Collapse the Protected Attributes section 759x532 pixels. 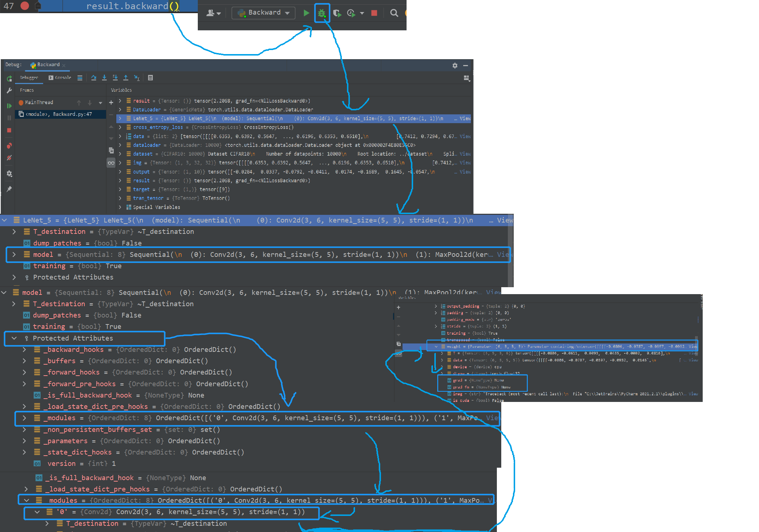tap(14, 338)
